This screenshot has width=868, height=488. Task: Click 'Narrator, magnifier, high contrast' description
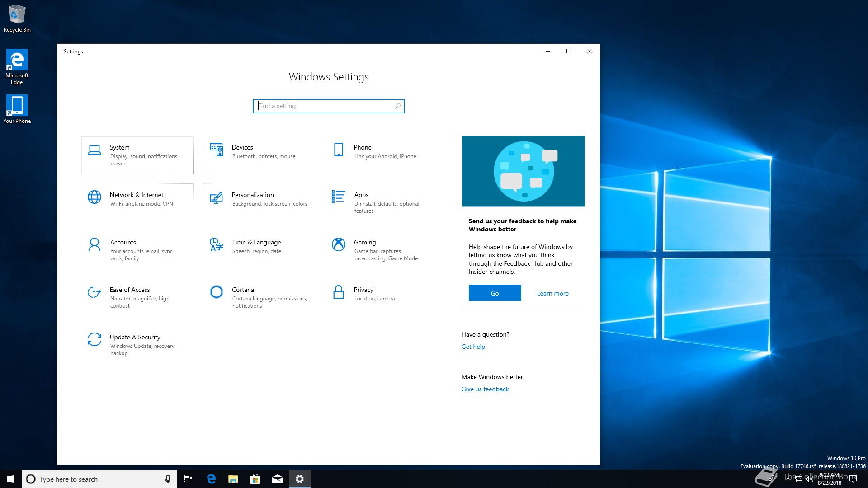139,302
